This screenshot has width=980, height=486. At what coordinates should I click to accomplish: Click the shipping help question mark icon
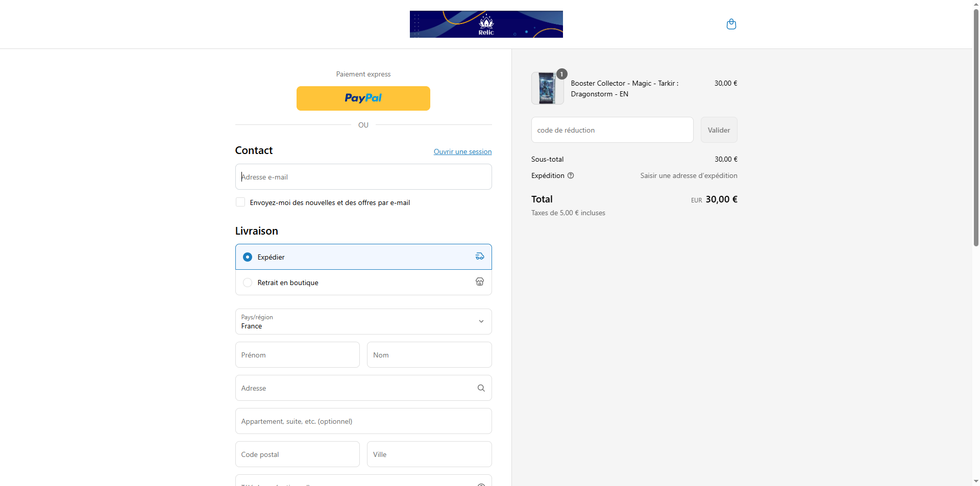click(571, 175)
